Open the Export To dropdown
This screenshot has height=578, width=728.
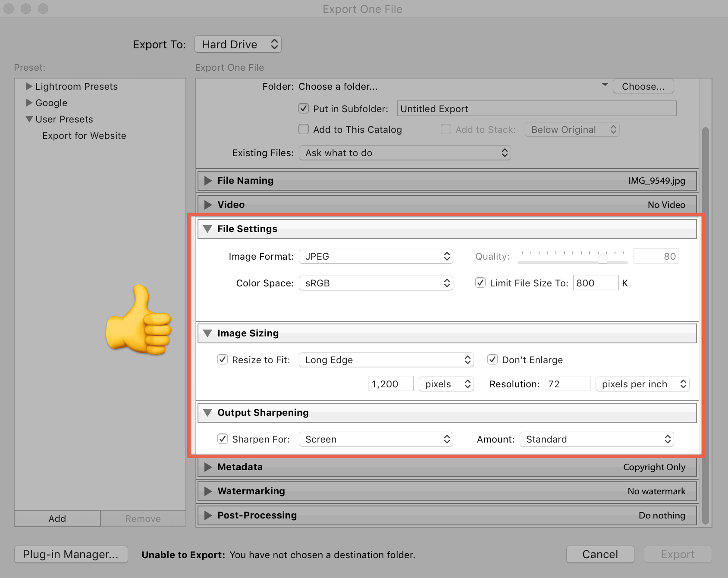click(238, 44)
